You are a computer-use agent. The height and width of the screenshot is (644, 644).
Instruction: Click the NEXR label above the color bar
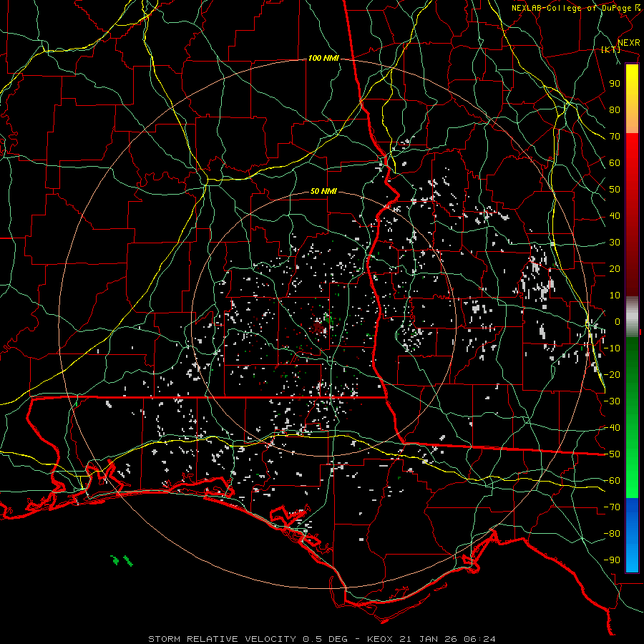[x=629, y=43]
